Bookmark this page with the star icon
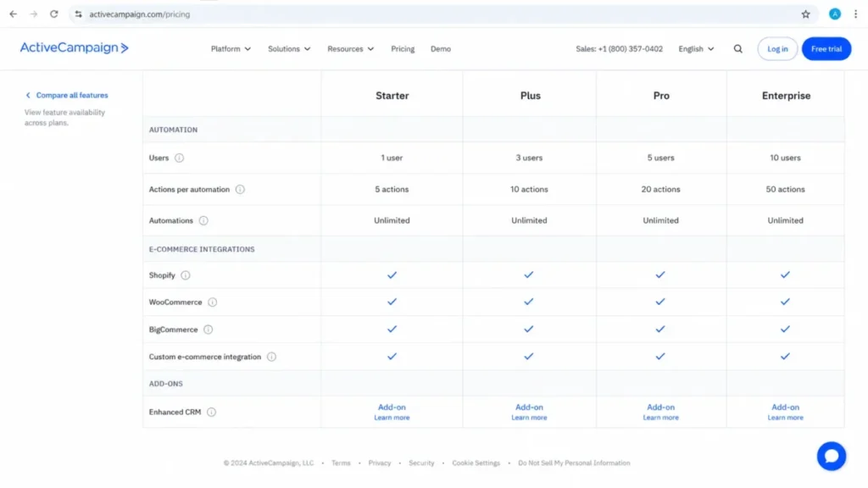Image resolution: width=868 pixels, height=488 pixels. tap(805, 14)
